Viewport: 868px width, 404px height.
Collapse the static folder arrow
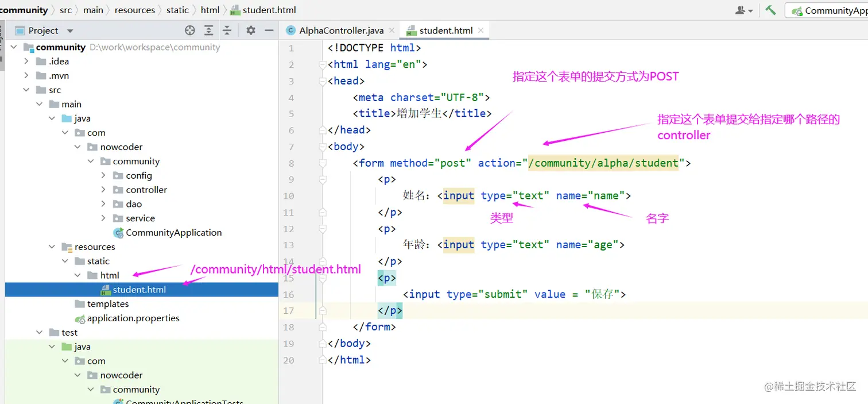(65, 261)
